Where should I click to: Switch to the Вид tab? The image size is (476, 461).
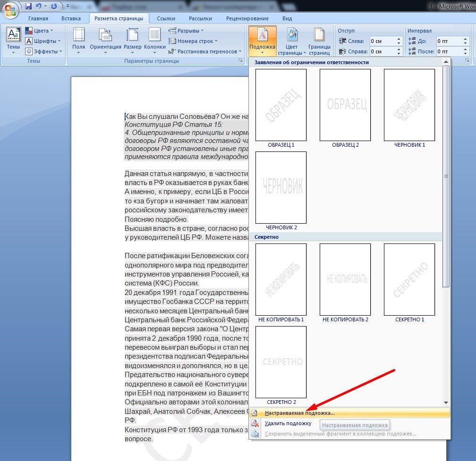(287, 18)
